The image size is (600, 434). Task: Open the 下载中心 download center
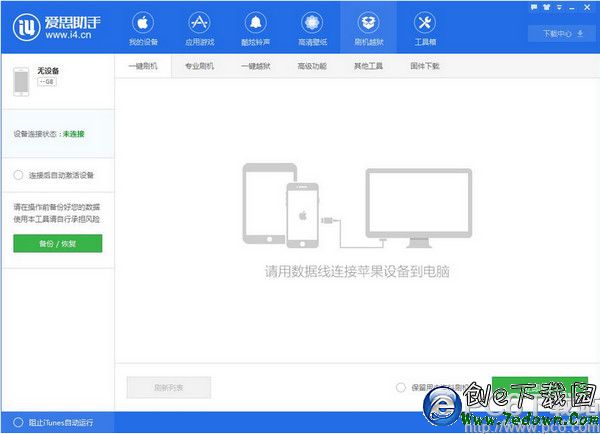pyautogui.click(x=562, y=34)
